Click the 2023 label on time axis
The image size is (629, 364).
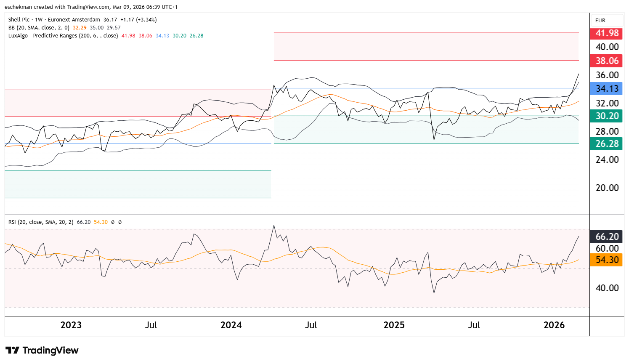pos(71,325)
